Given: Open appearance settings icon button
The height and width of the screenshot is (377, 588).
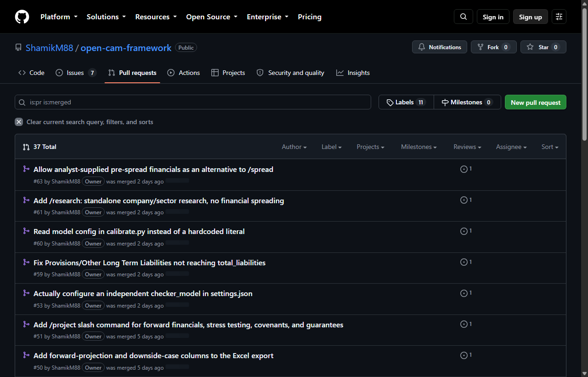Looking at the screenshot, I should click(559, 17).
